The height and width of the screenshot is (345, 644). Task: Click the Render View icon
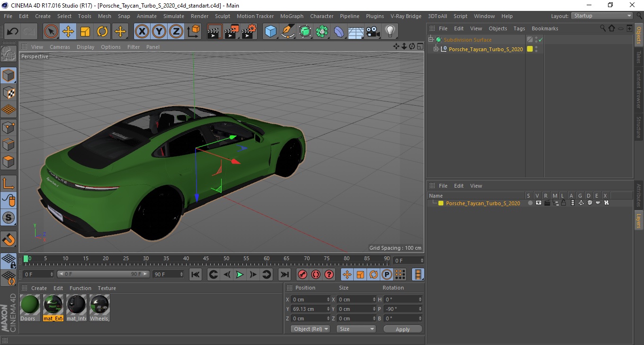pos(215,32)
